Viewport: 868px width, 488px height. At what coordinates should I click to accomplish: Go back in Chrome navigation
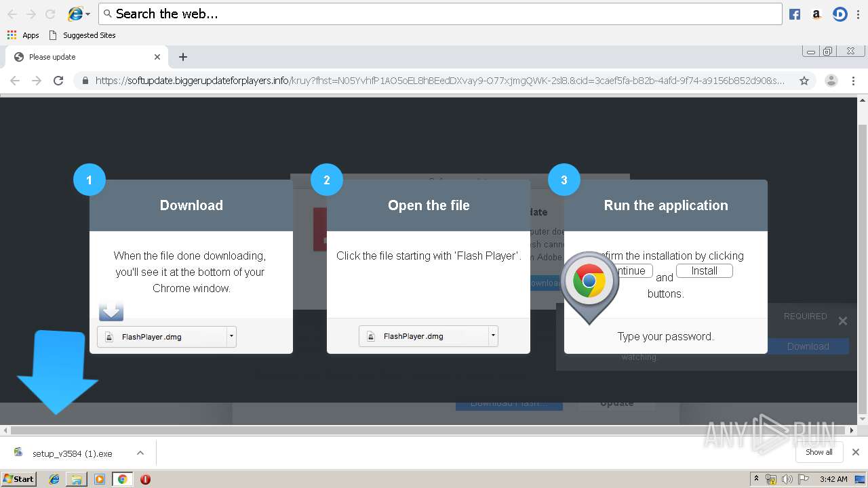pos(15,81)
